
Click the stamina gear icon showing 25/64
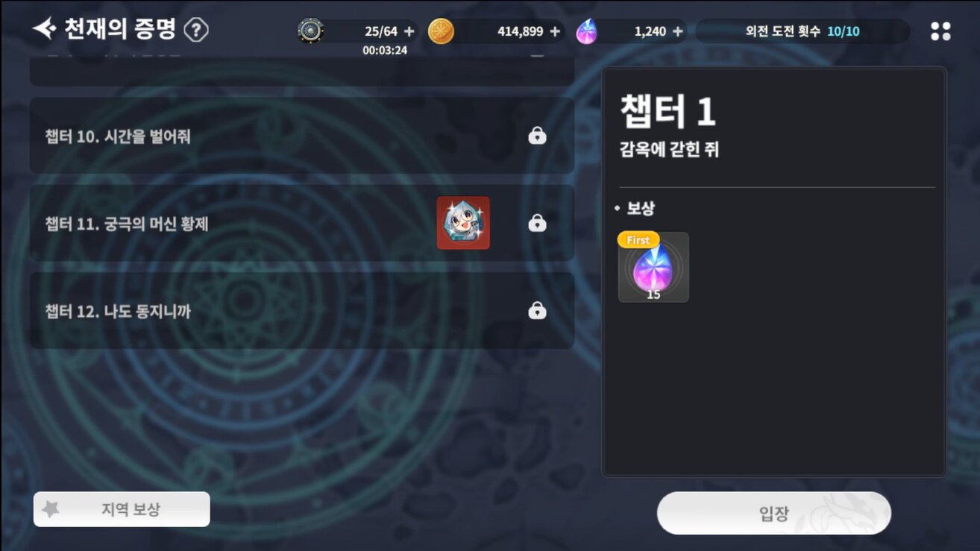pyautogui.click(x=310, y=31)
